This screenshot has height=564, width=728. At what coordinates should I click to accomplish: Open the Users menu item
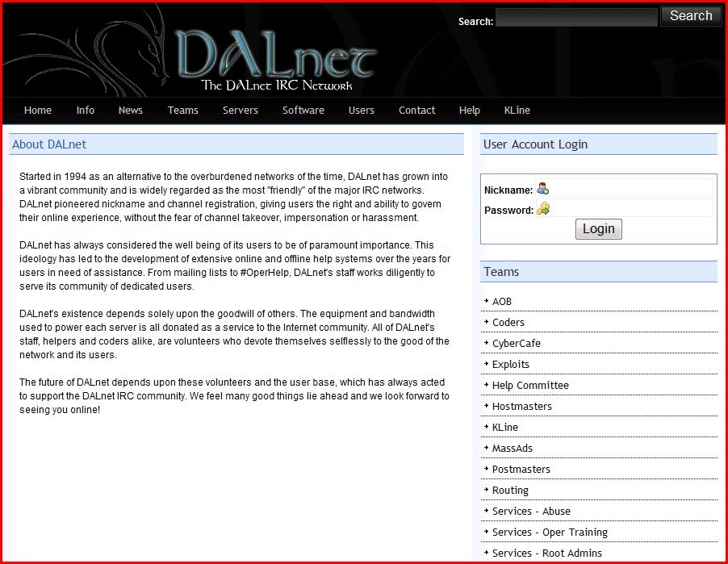click(362, 110)
